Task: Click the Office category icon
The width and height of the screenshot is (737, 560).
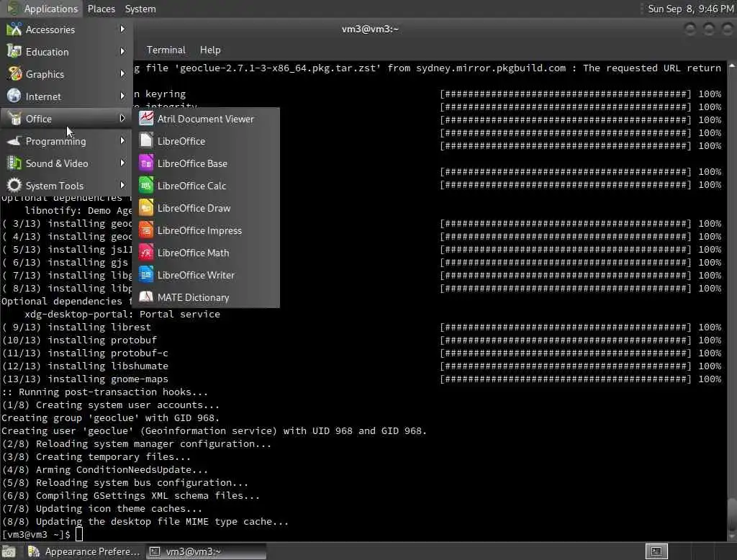Action: [x=14, y=119]
